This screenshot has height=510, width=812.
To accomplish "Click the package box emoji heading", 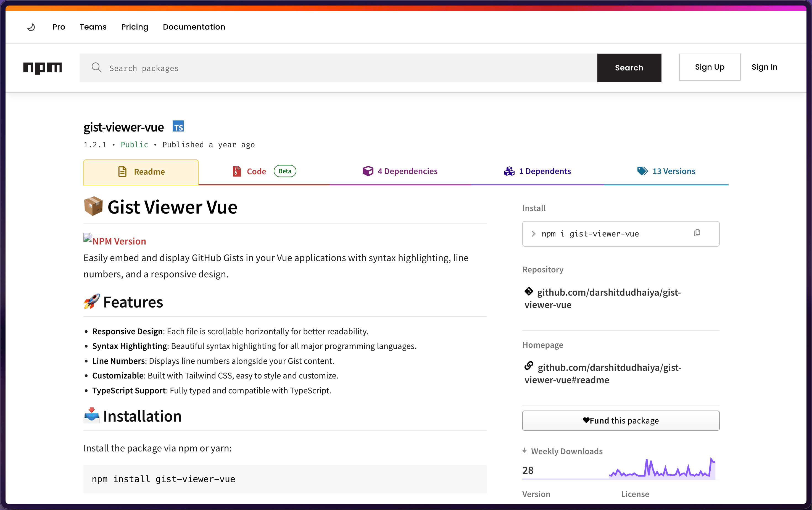I will pos(93,206).
